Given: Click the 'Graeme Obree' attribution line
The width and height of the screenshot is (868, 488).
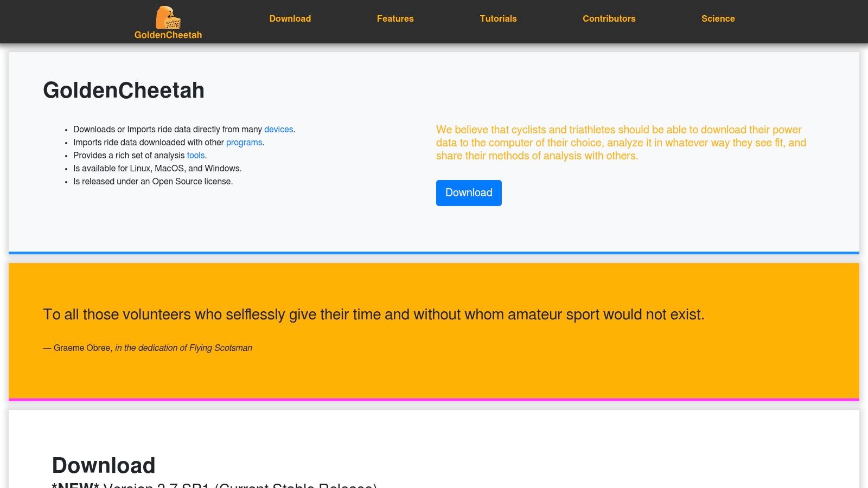Looking at the screenshot, I should [148, 348].
